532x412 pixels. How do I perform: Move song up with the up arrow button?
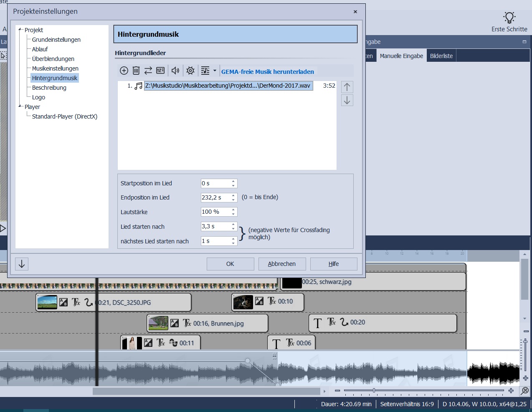(x=347, y=87)
